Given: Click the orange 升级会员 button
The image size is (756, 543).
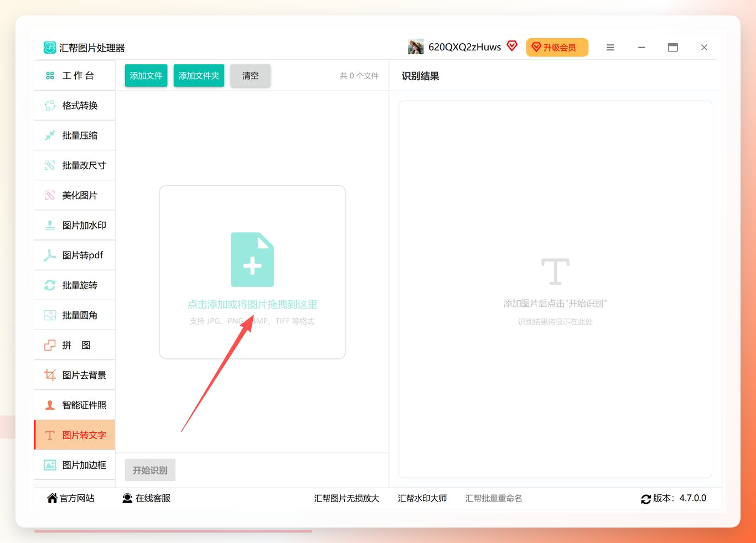Looking at the screenshot, I should tap(557, 48).
